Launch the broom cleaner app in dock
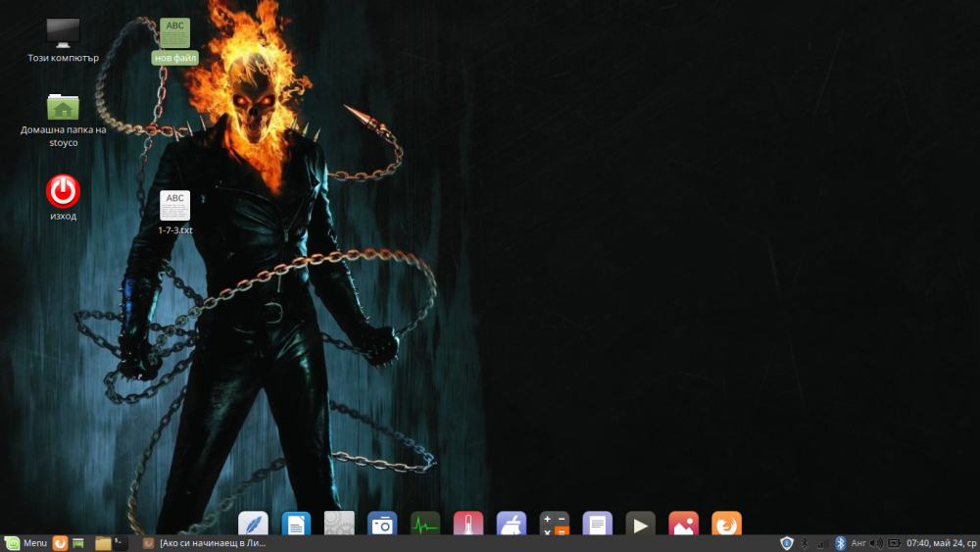 (x=512, y=524)
